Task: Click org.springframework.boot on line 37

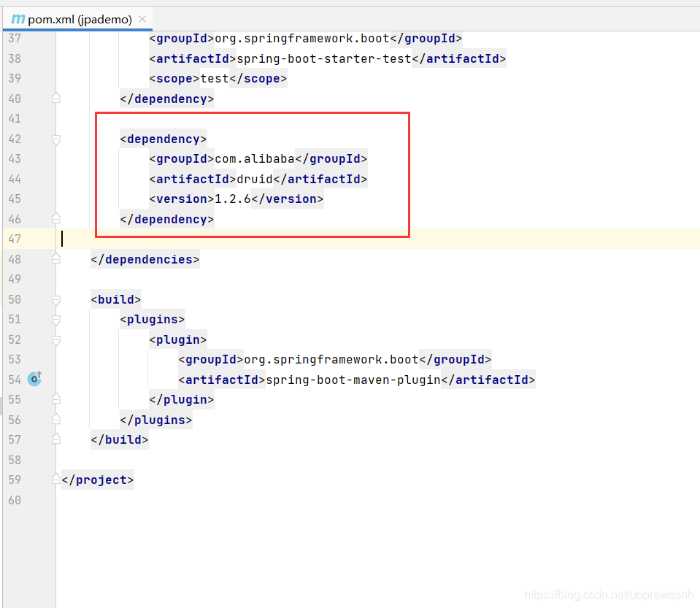Action: (302, 39)
